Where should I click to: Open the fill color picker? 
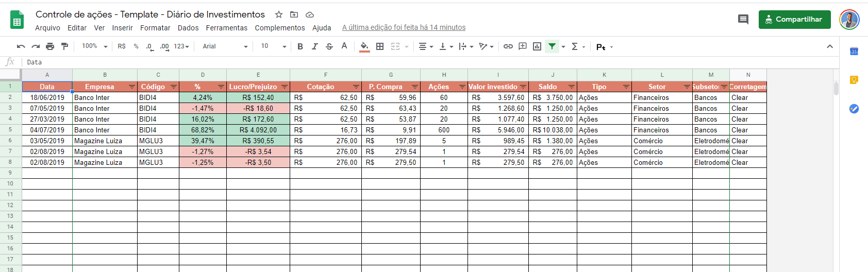pyautogui.click(x=364, y=46)
